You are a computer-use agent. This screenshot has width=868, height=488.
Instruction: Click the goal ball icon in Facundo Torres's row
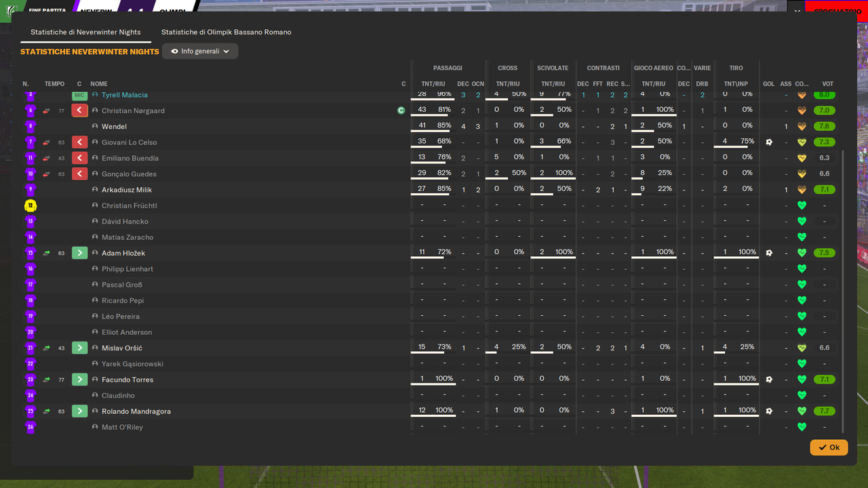click(769, 380)
